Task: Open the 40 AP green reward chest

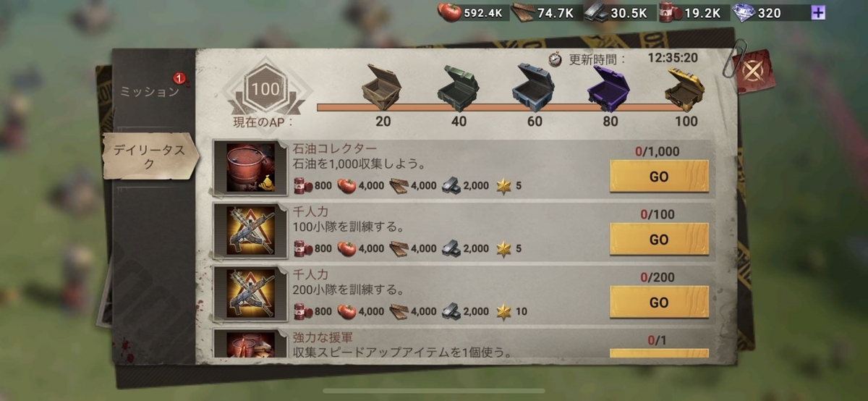Action: 458,86
